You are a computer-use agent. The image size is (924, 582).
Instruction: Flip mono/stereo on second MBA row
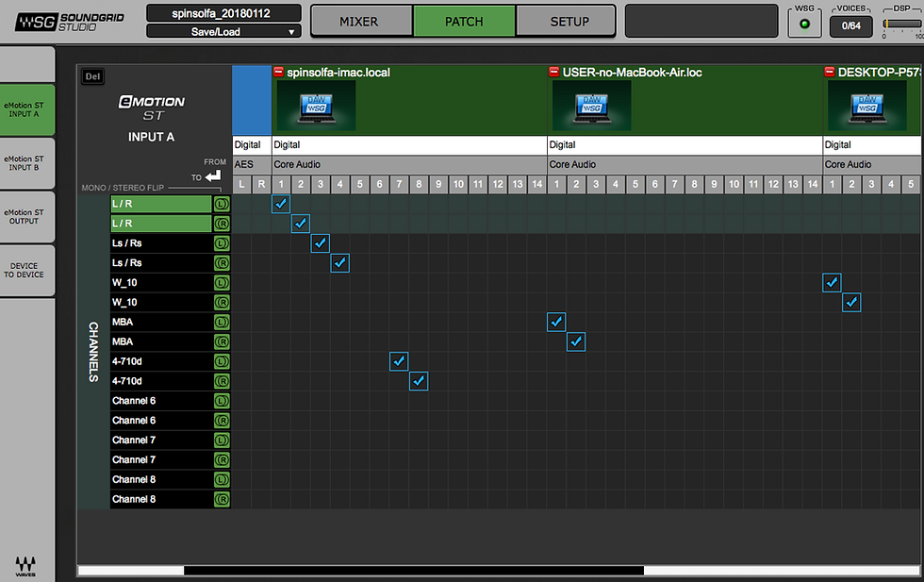(222, 342)
